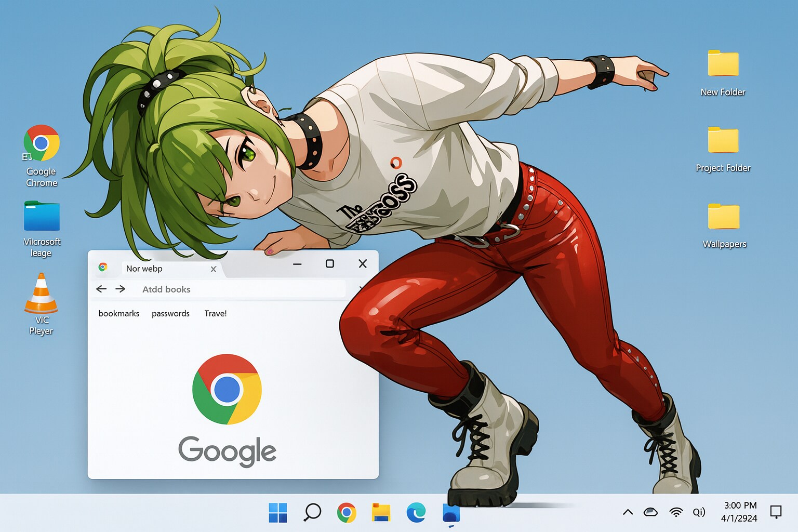Close the Nor webp tab
This screenshot has width=798, height=532.
click(214, 269)
